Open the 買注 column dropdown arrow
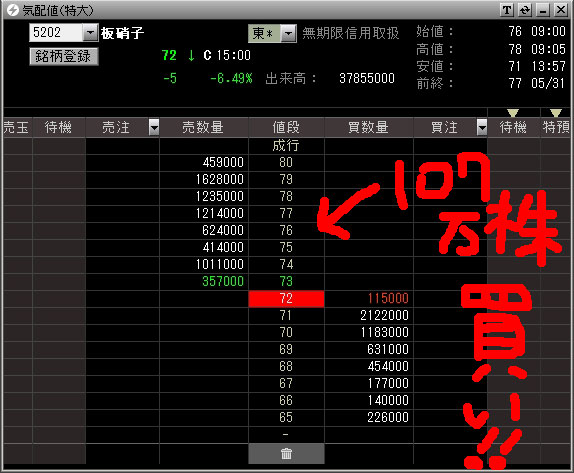The height and width of the screenshot is (473, 574). [x=482, y=127]
